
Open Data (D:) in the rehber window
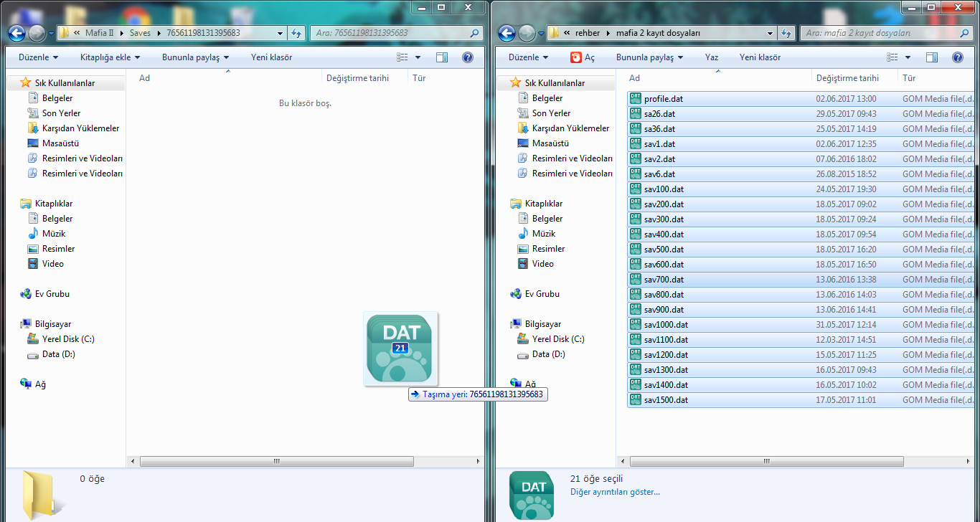pyautogui.click(x=549, y=354)
